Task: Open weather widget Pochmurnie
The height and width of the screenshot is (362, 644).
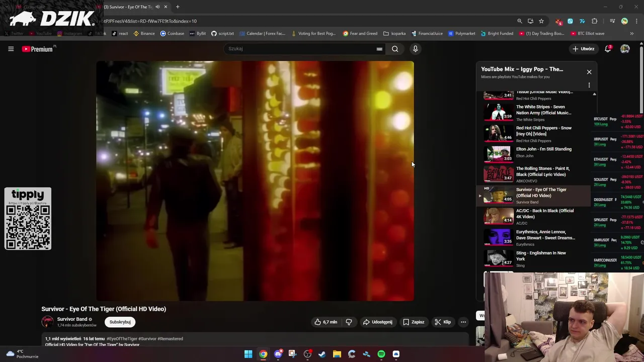Action: [22, 354]
